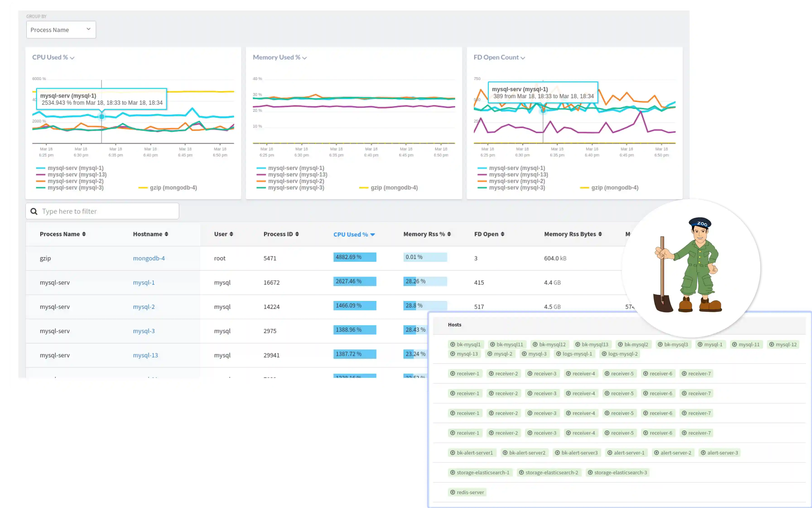The image size is (812, 508).
Task: Open the mysql-13 hostname link
Action: [145, 355]
